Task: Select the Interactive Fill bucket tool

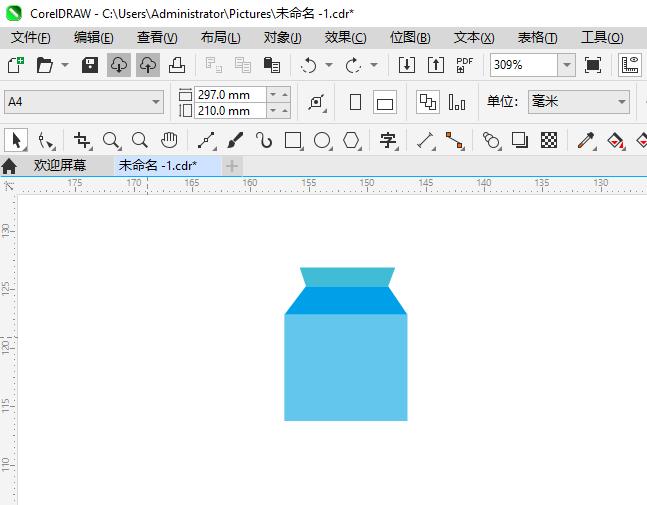Action: click(x=615, y=140)
